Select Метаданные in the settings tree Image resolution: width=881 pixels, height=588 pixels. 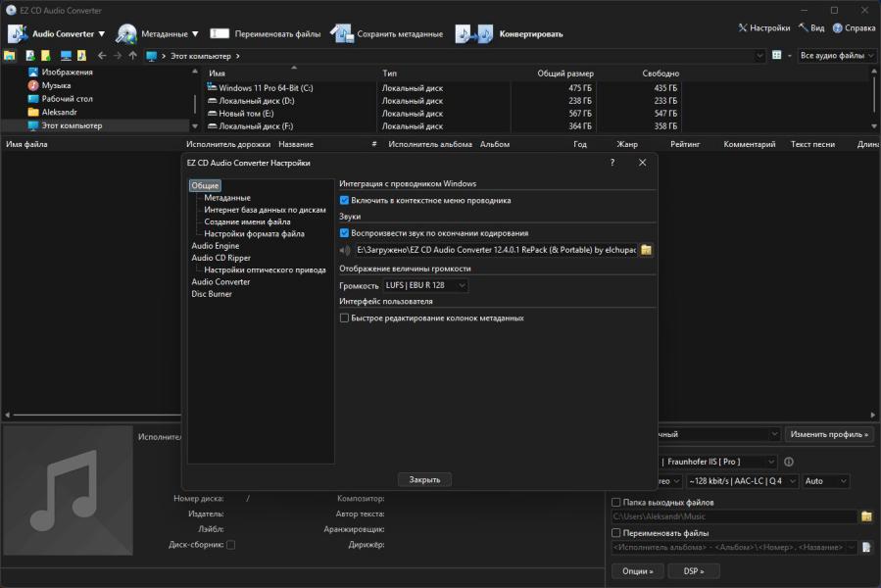(x=226, y=198)
